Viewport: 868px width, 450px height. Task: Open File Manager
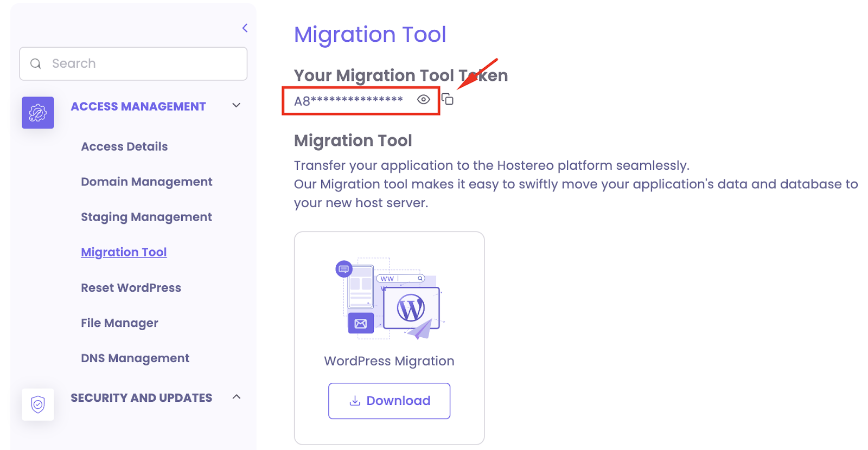pyautogui.click(x=119, y=323)
